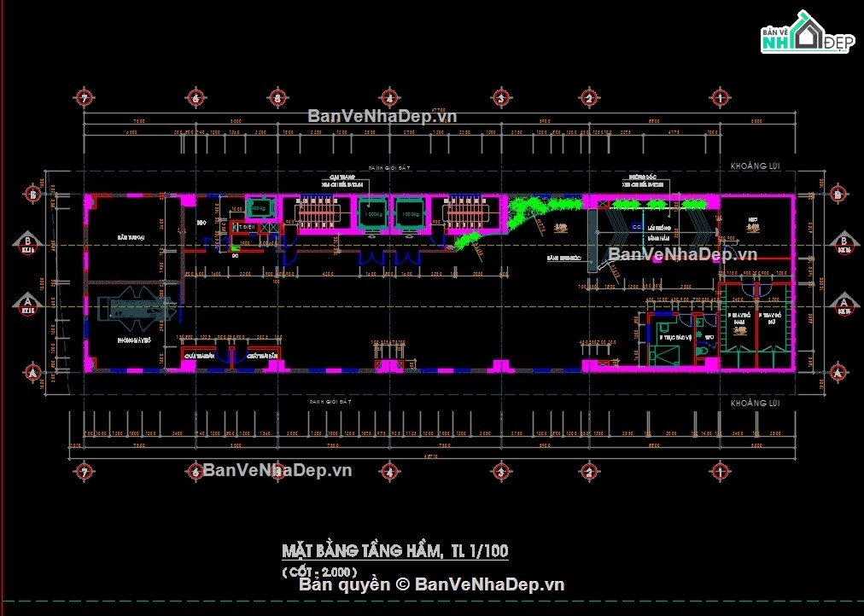Viewport: 864px width, 616px height.
Task: Select grid axis marker 1 at top
Action: (721, 98)
